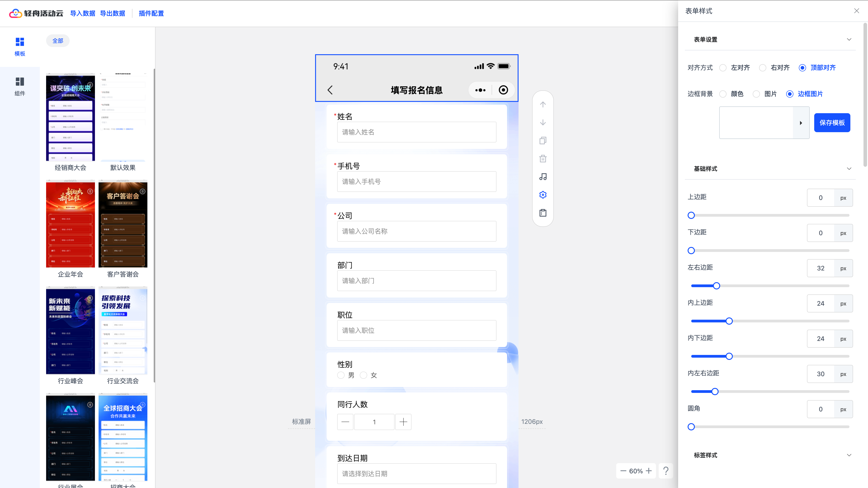Screen dimensions: 868x488
Task: Collapse the 表单设置 section
Action: (849, 39)
